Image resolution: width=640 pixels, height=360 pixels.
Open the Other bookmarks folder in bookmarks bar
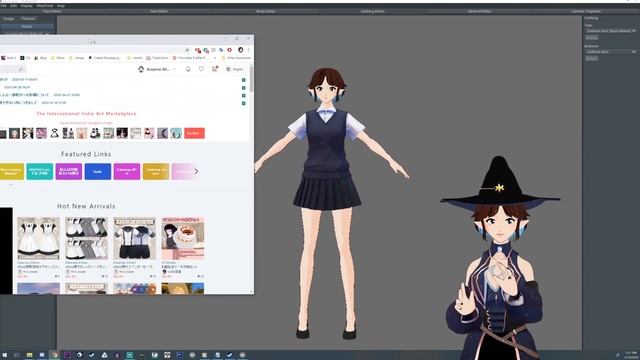236,58
